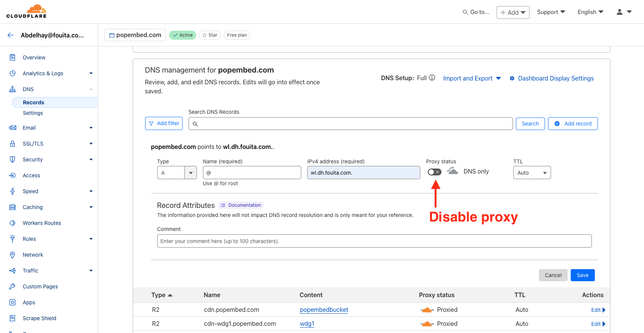The image size is (644, 333).
Task: Click the Rules sidebar icon
Action: tap(12, 239)
